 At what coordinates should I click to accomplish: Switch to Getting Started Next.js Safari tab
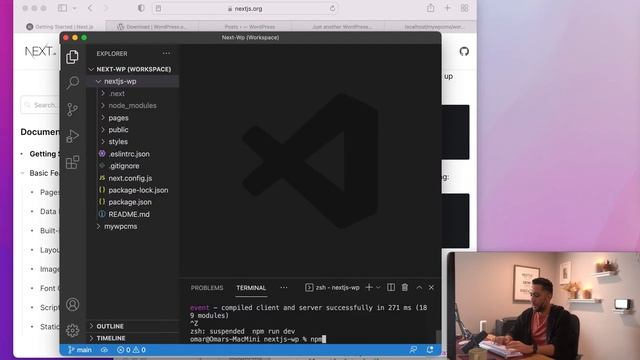[x=60, y=27]
